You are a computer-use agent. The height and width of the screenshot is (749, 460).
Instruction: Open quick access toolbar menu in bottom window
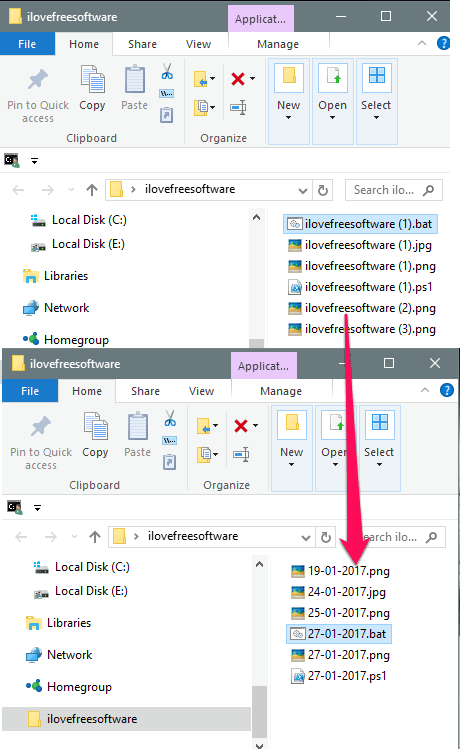37,508
